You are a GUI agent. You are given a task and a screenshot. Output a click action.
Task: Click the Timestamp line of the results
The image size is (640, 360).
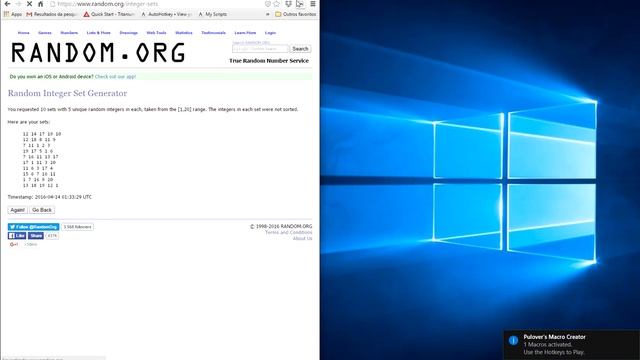(50, 197)
